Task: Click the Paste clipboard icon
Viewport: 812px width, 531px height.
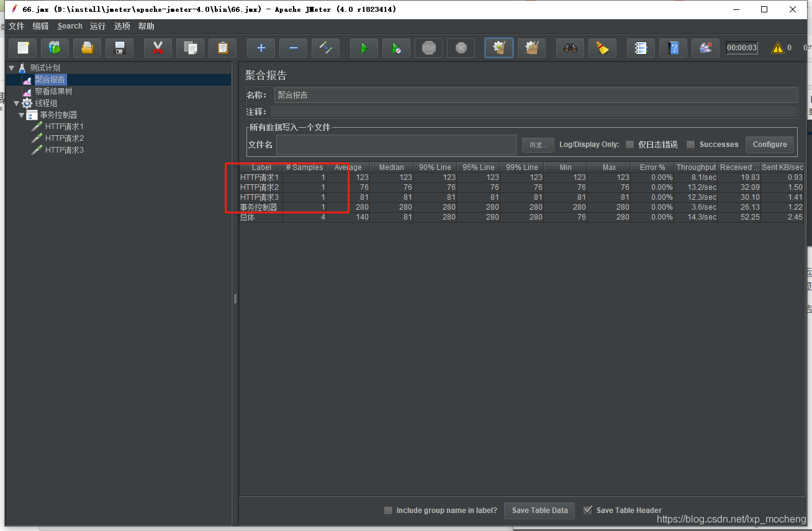Action: [x=223, y=48]
